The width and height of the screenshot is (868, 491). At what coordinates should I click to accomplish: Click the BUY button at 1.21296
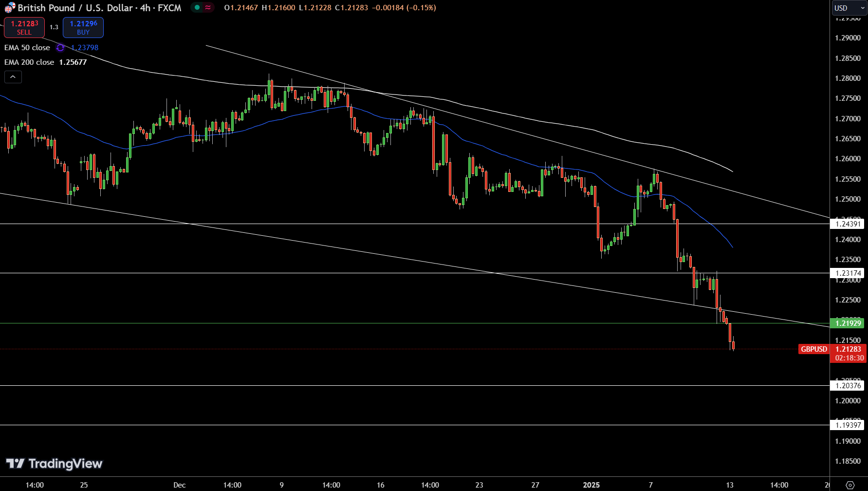(83, 27)
